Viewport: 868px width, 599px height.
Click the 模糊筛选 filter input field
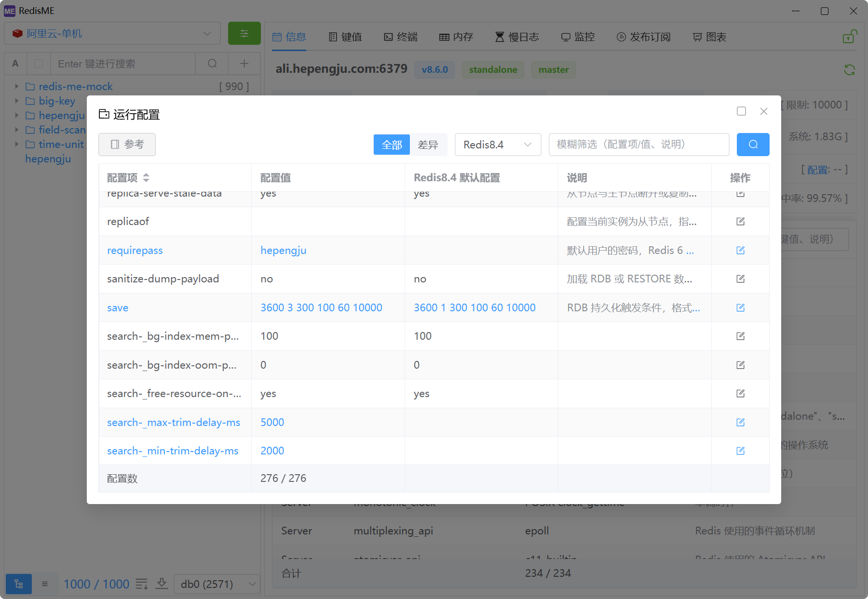tap(638, 145)
